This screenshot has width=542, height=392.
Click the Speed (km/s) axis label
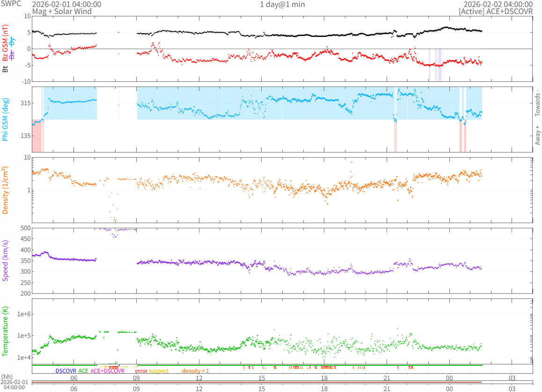pyautogui.click(x=6, y=261)
